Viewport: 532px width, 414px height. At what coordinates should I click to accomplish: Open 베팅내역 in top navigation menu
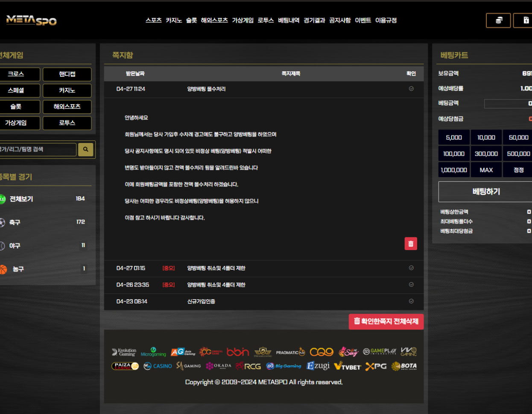tap(289, 20)
